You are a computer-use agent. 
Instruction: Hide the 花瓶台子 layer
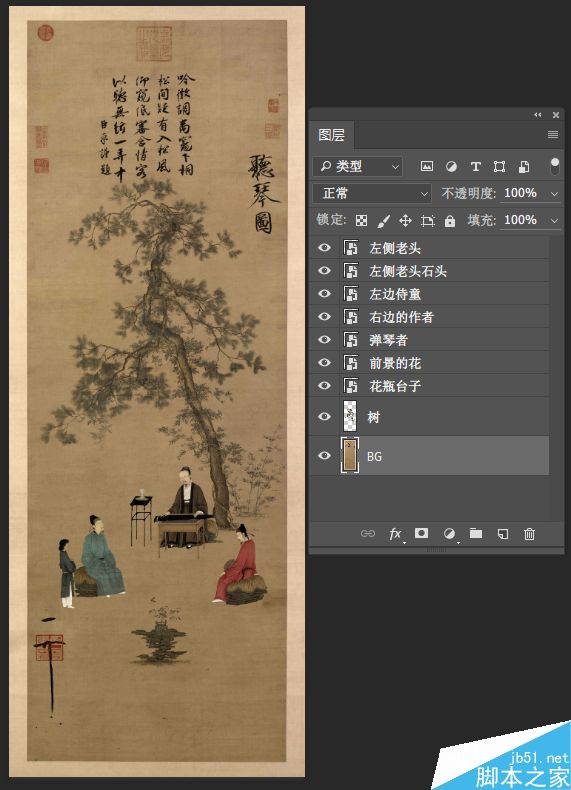click(x=325, y=386)
